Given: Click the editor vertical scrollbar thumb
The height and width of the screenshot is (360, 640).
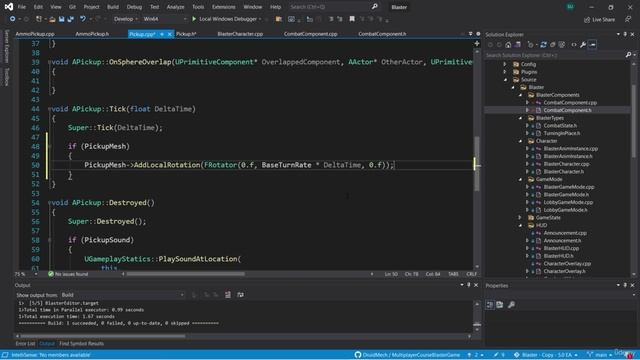Looking at the screenshot, I should click(476, 163).
